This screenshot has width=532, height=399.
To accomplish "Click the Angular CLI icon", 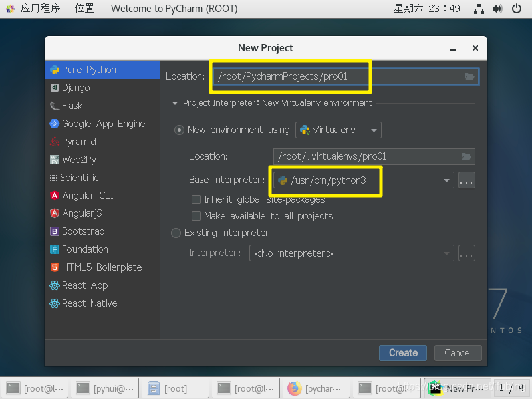I will click(55, 196).
